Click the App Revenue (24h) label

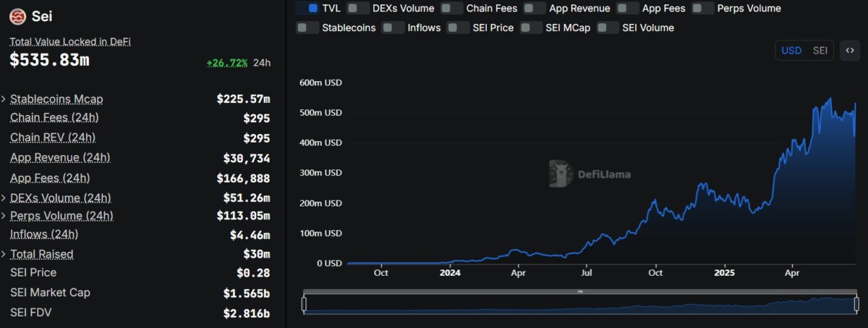coord(60,157)
